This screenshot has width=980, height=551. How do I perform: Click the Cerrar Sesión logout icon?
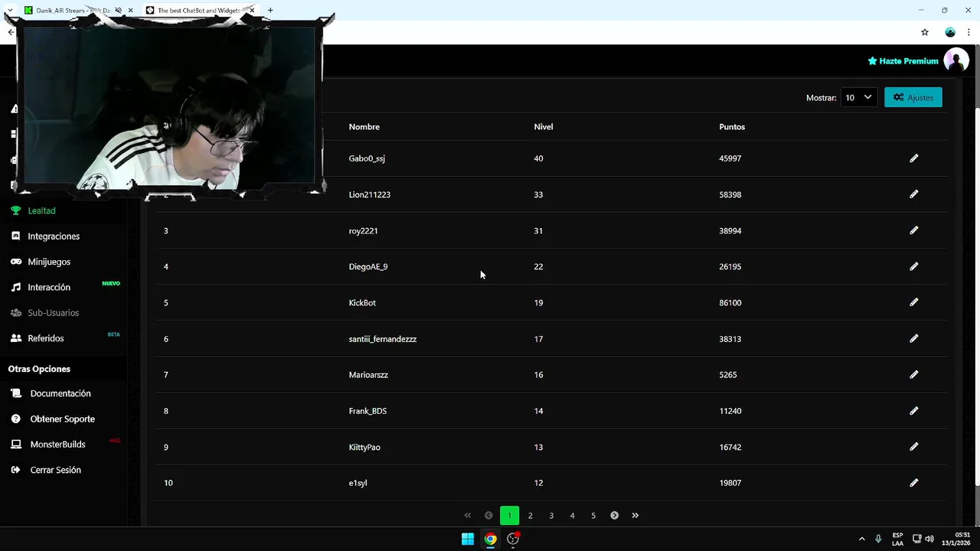(15, 470)
